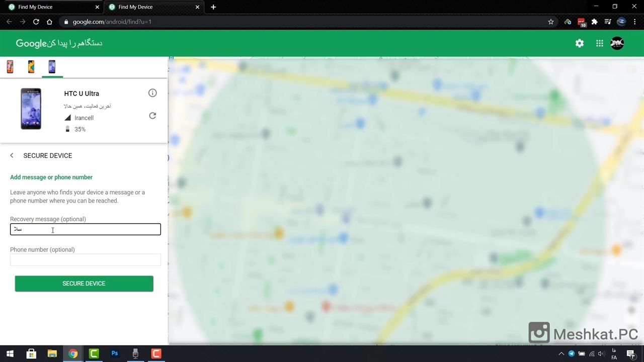Open the Google apps grid

599,43
